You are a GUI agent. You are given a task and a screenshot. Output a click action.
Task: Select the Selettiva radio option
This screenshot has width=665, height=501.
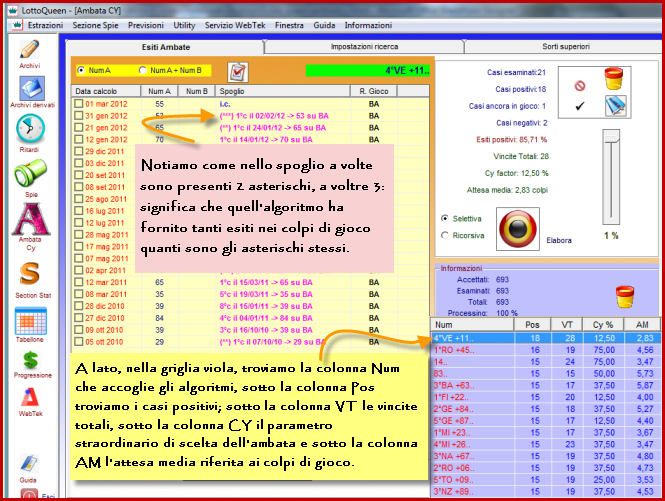[x=444, y=218]
